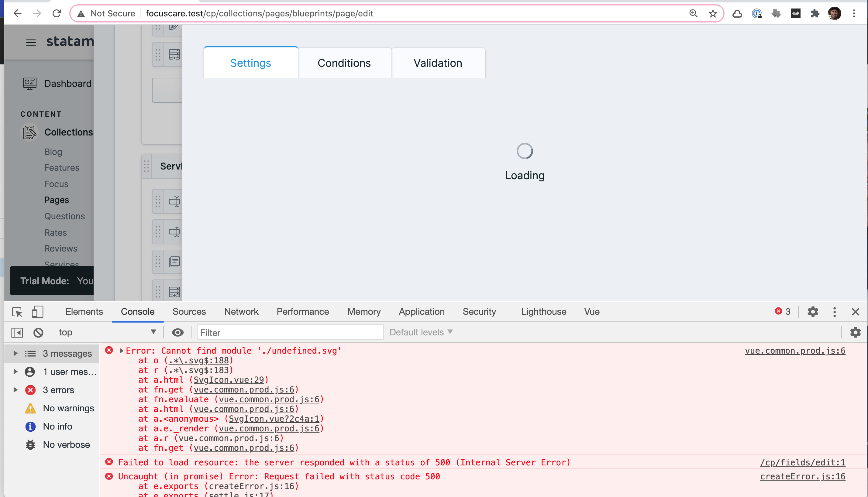The width and height of the screenshot is (868, 497).
Task: Click the profile avatar in Chrome toolbar
Action: [834, 13]
